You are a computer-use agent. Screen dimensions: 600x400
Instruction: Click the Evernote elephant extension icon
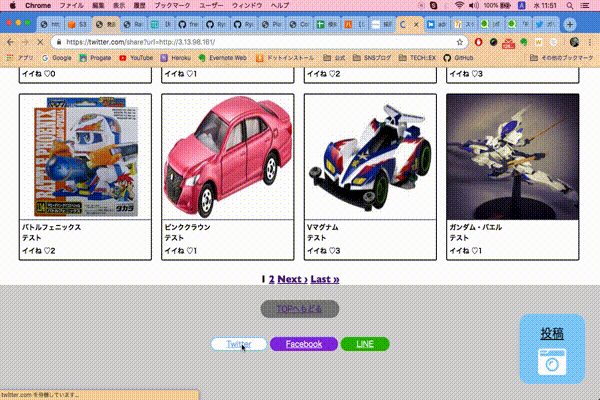tap(523, 42)
